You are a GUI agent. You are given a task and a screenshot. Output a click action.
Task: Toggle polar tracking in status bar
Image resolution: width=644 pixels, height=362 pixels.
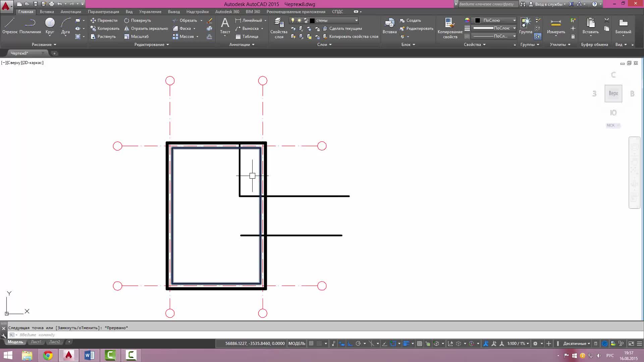pyautogui.click(x=358, y=344)
